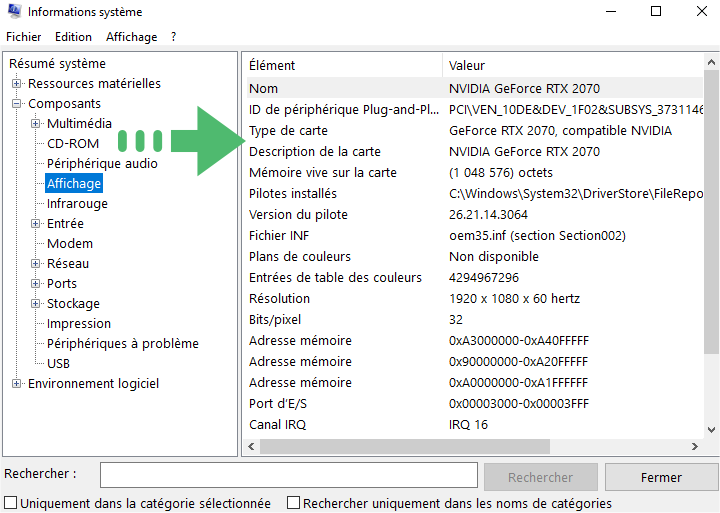Select the Stockage tree label
Screen dimensions: 720x513
73,304
